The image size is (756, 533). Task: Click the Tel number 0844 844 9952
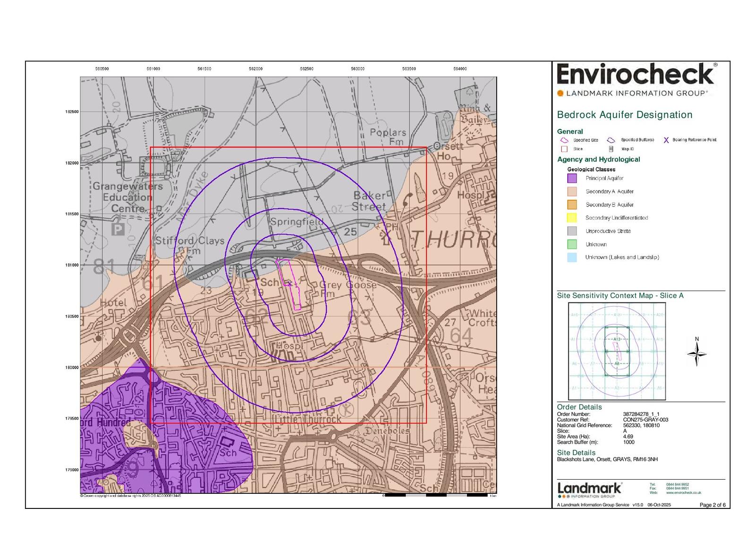(677, 484)
